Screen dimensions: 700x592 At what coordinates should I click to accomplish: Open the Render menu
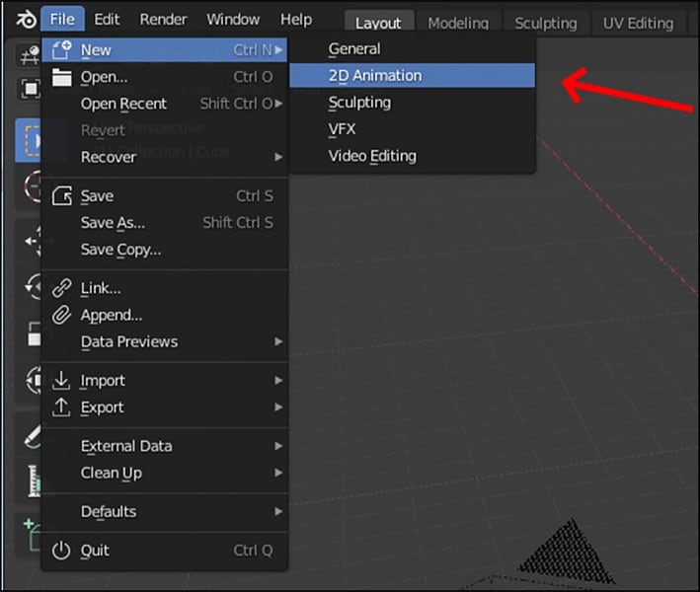(163, 19)
